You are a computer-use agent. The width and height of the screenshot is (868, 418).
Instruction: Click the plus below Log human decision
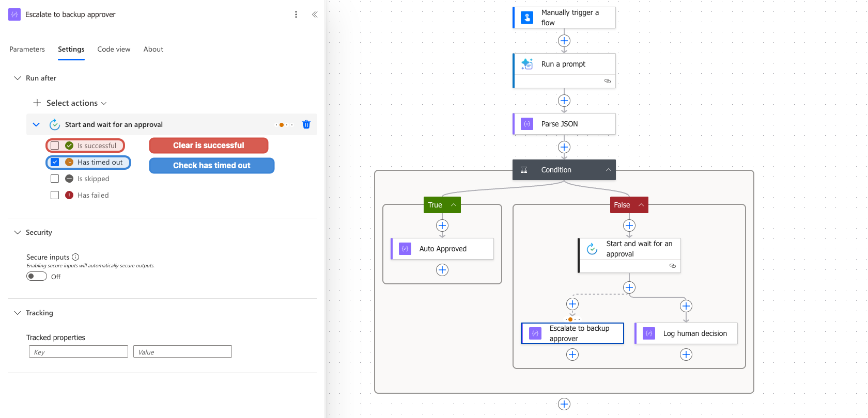[686, 355]
